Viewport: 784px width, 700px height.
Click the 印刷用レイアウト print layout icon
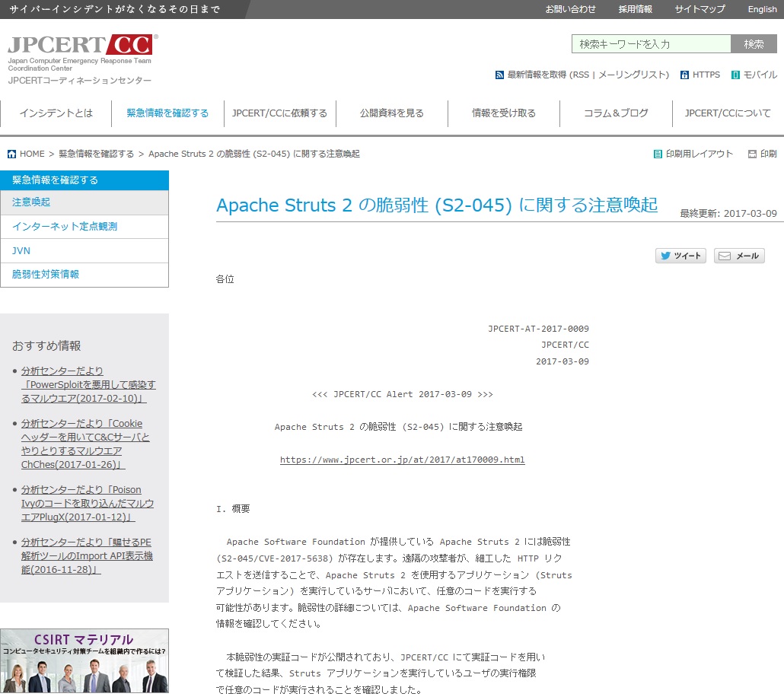[657, 154]
